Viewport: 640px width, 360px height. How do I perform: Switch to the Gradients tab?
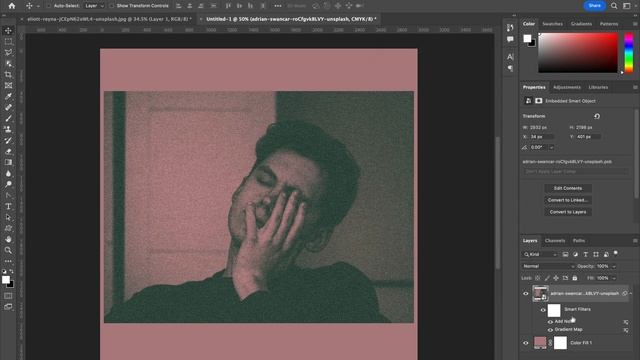581,24
